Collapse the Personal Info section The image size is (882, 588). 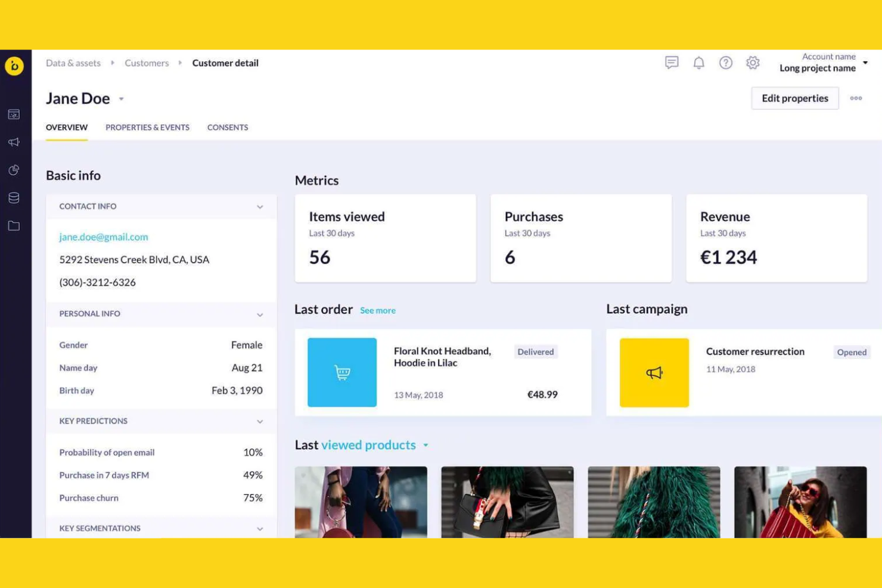[260, 314]
